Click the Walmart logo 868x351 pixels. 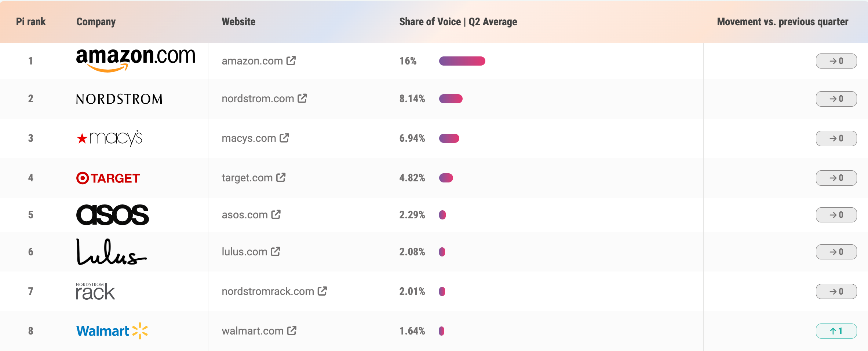[112, 331]
